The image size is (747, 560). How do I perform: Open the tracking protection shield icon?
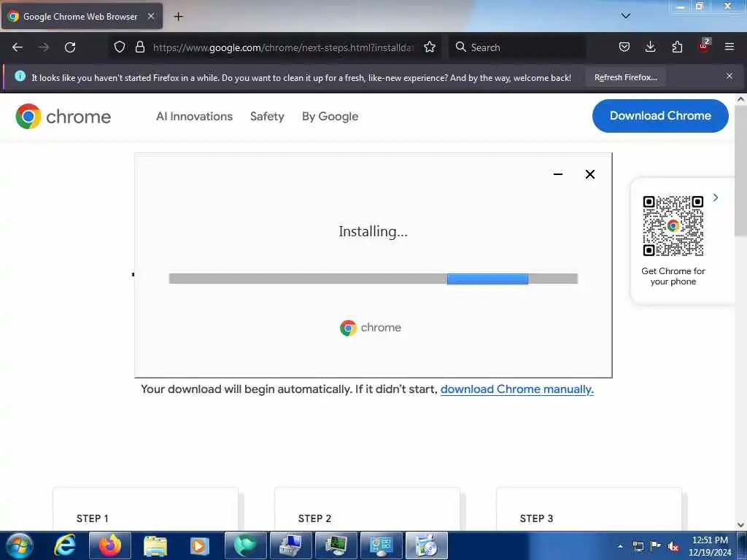120,47
